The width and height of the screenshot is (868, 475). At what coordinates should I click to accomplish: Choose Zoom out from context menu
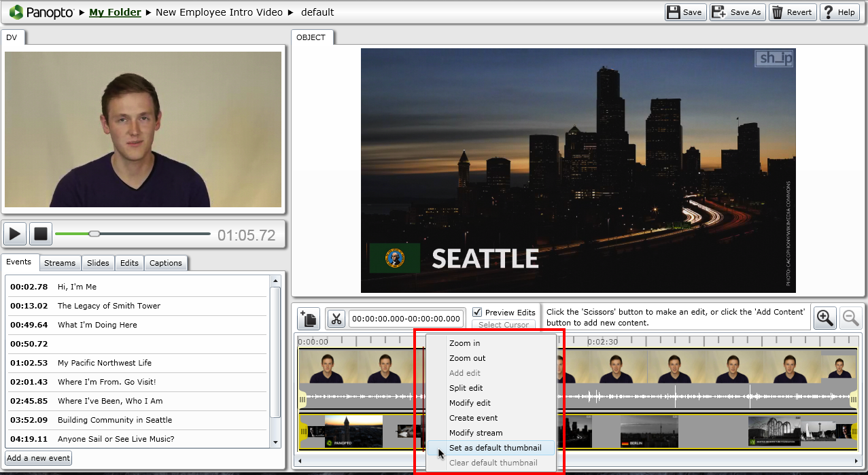491,358
